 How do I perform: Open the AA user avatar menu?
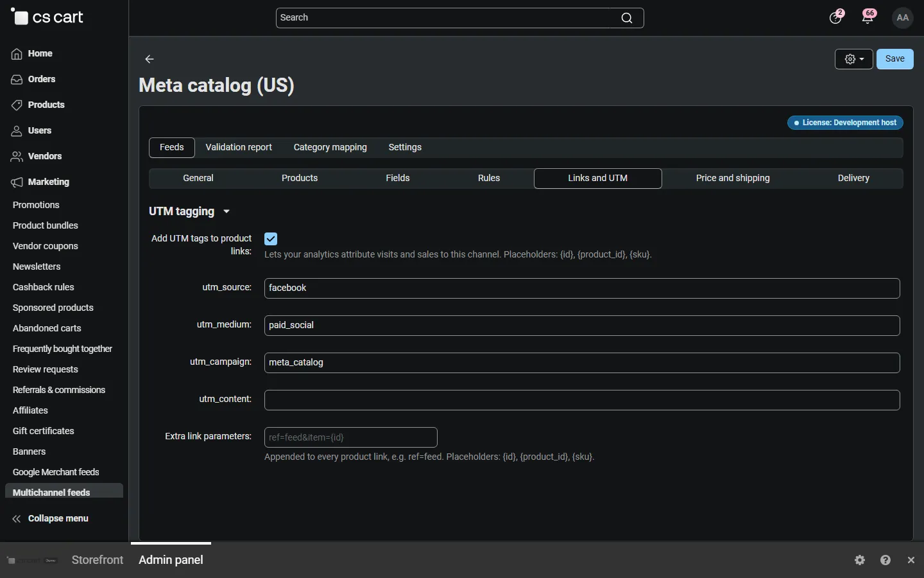[903, 18]
